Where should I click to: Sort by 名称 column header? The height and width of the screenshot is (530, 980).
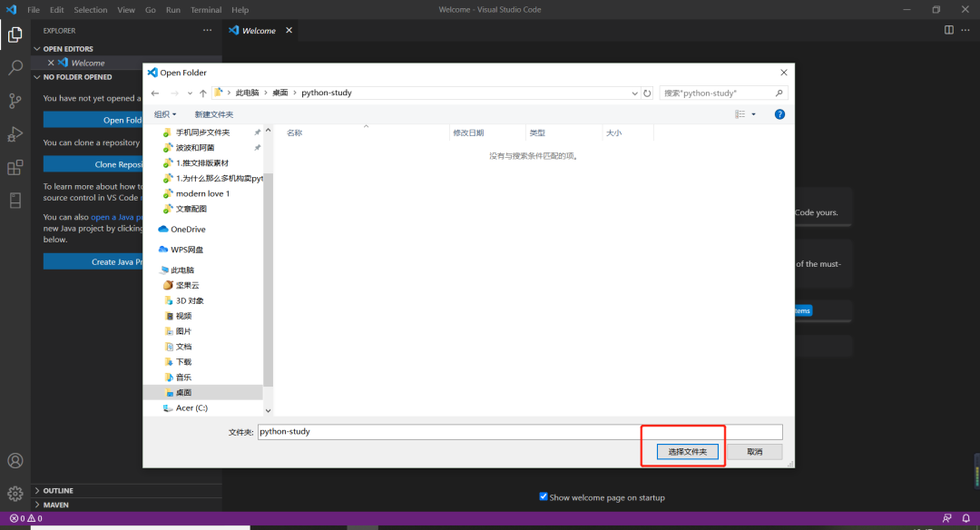367,133
